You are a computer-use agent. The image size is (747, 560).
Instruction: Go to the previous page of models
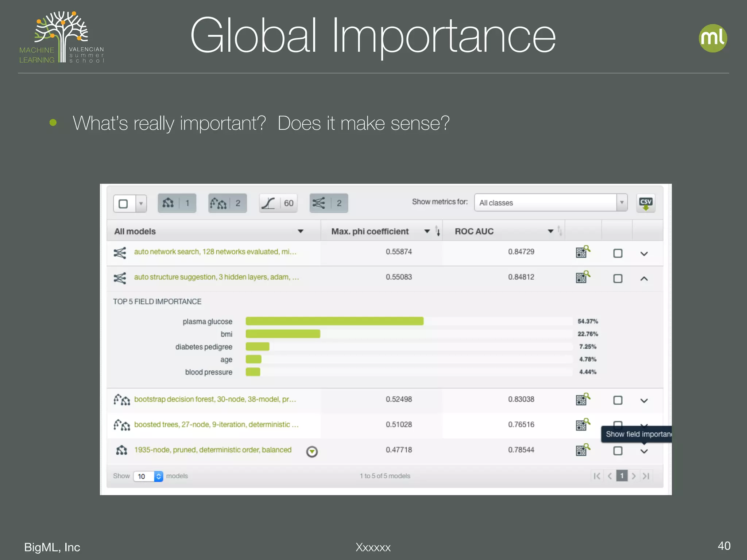point(609,476)
